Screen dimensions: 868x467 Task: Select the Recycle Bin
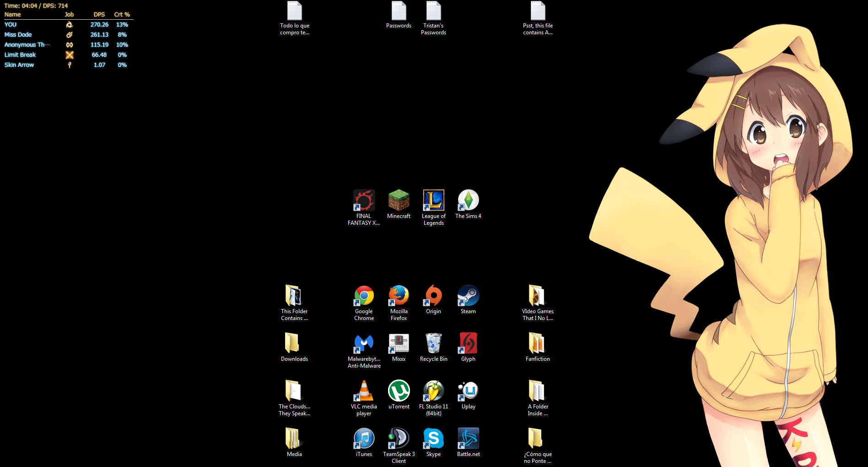click(433, 348)
